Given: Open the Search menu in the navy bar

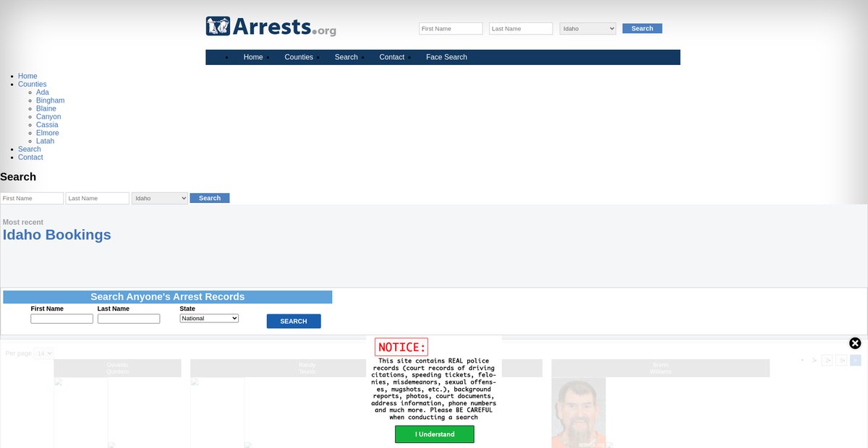Looking at the screenshot, I should point(346,57).
